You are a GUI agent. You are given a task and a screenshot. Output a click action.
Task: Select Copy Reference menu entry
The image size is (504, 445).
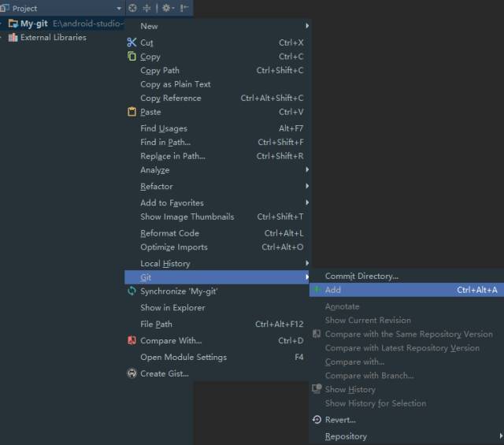coord(217,98)
